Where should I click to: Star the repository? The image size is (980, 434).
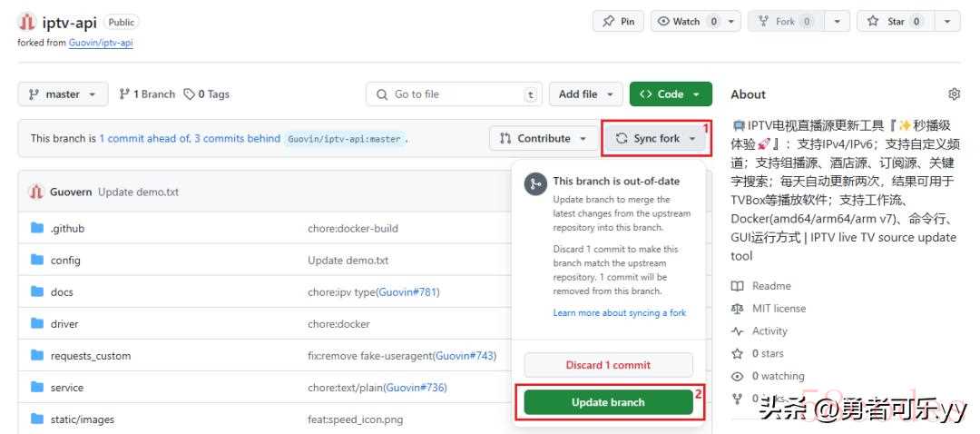[895, 21]
